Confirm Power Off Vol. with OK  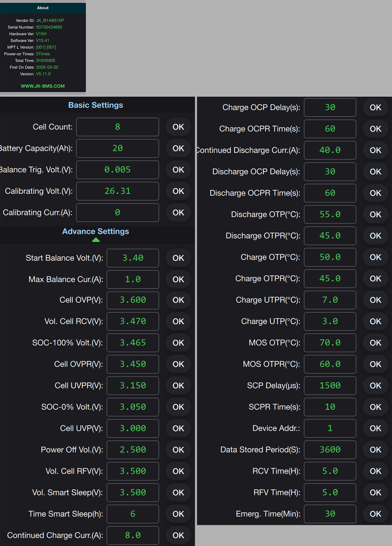178,450
